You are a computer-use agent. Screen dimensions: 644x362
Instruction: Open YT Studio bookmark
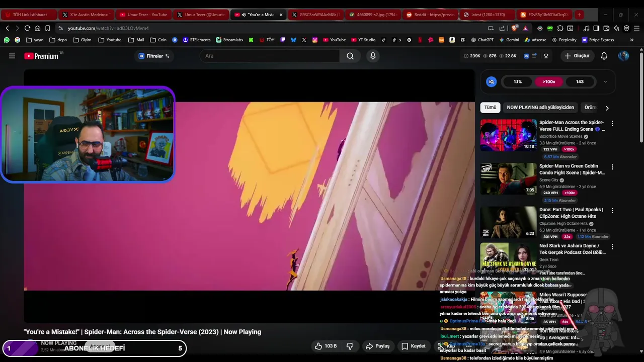click(x=363, y=40)
